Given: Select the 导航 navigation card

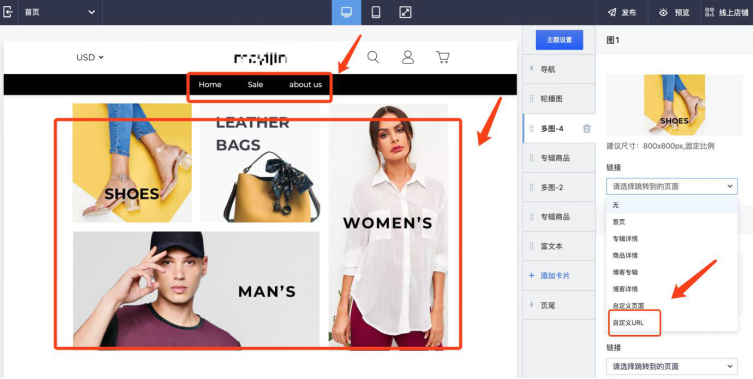Looking at the screenshot, I should click(559, 69).
